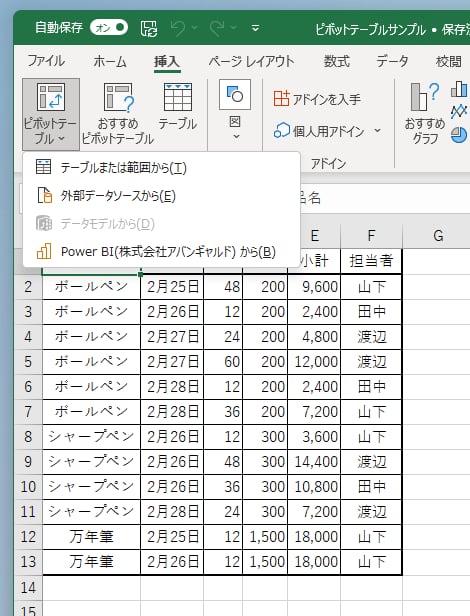Click 2月27日 cell in row 4

click(x=172, y=336)
